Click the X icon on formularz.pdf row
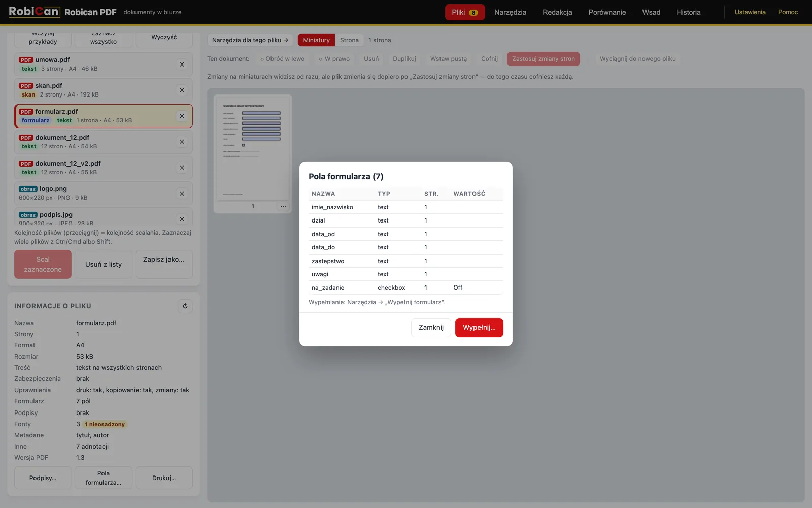This screenshot has height=508, width=812. pyautogui.click(x=182, y=116)
